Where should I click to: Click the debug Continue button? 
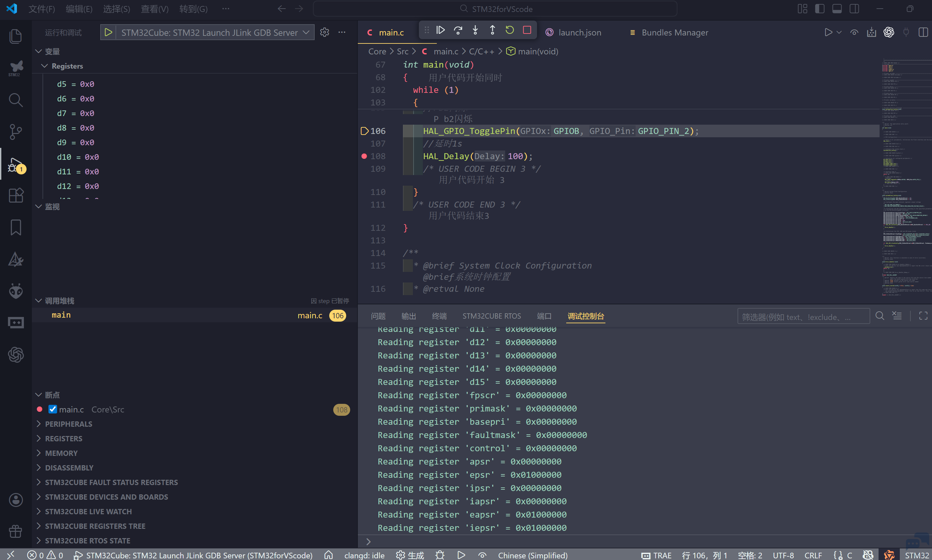pos(440,30)
